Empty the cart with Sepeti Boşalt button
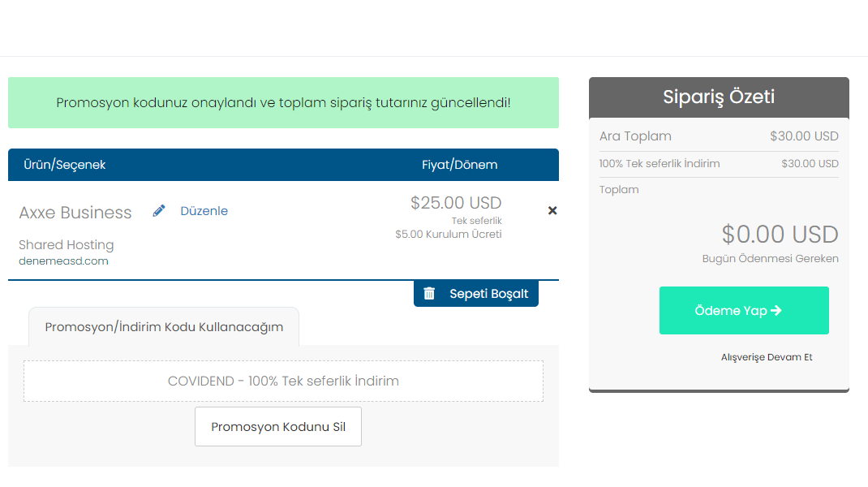Screen dimensions: 868x487 click(476, 294)
